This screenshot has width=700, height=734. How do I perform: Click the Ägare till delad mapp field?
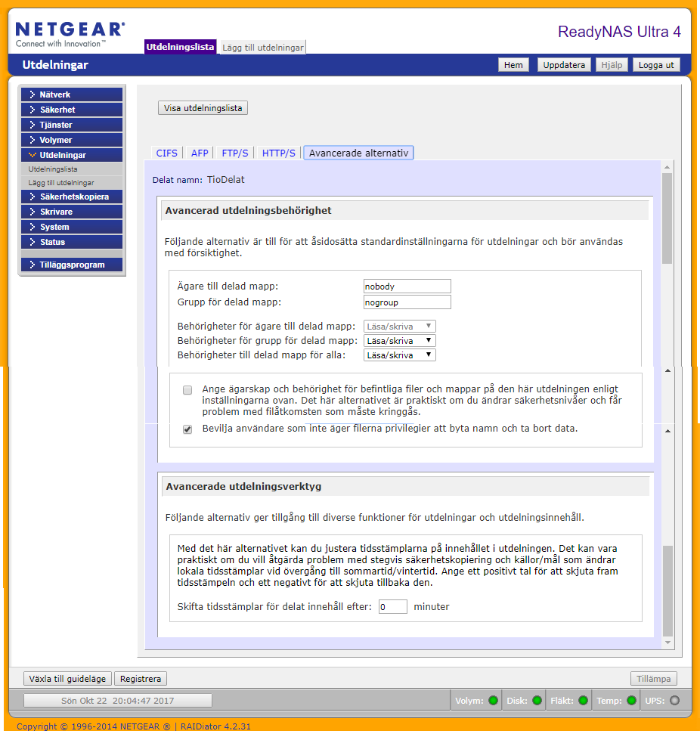(x=407, y=286)
